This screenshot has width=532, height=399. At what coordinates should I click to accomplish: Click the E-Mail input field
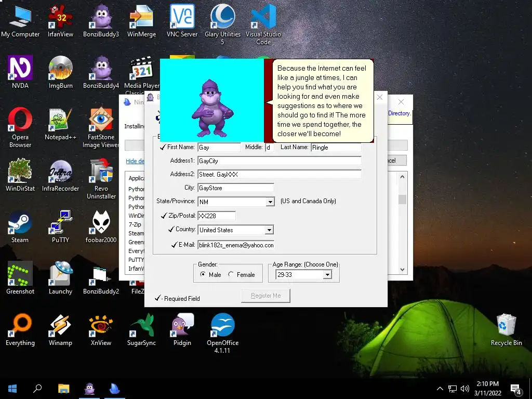click(236, 245)
